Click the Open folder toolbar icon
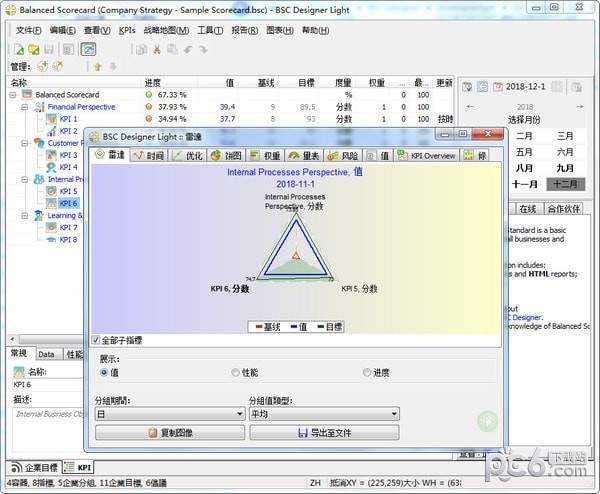Screen dimensions: 600x494 tap(34, 49)
